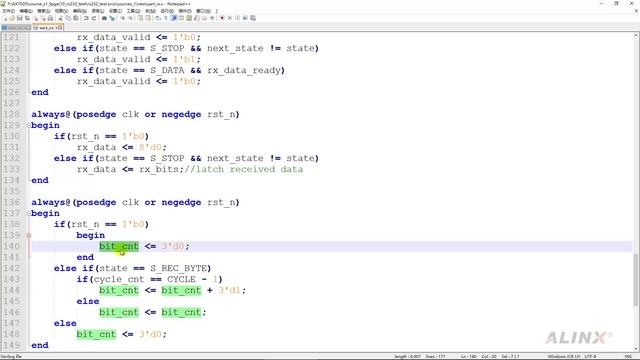
Task: Open the Search menu (third menu item)
Action: (44, 11)
